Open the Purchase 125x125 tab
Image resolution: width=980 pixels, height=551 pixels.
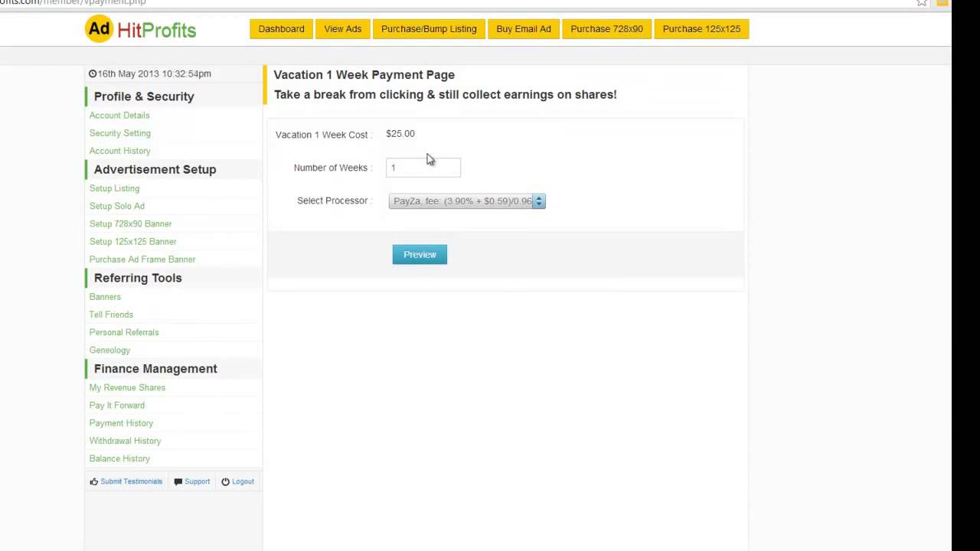pyautogui.click(x=701, y=29)
